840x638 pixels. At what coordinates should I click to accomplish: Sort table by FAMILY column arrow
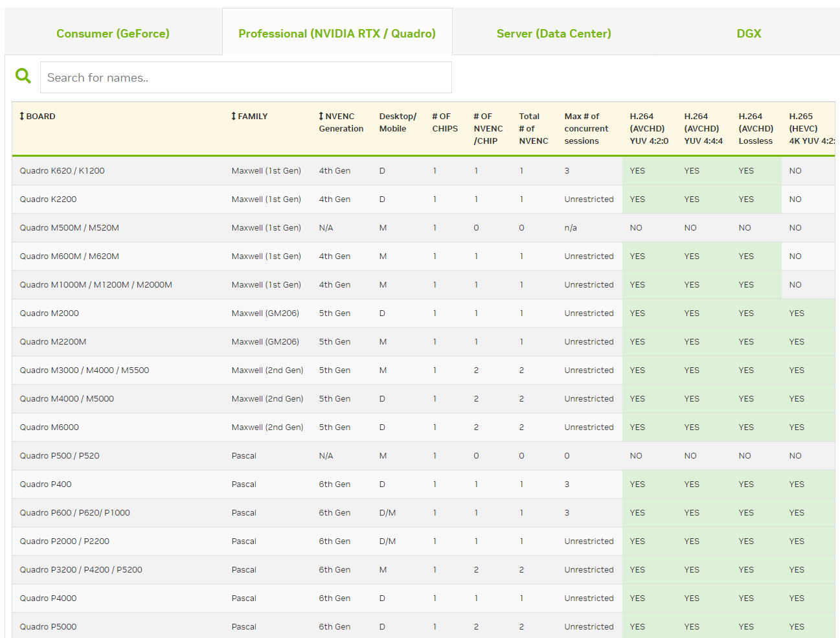234,117
